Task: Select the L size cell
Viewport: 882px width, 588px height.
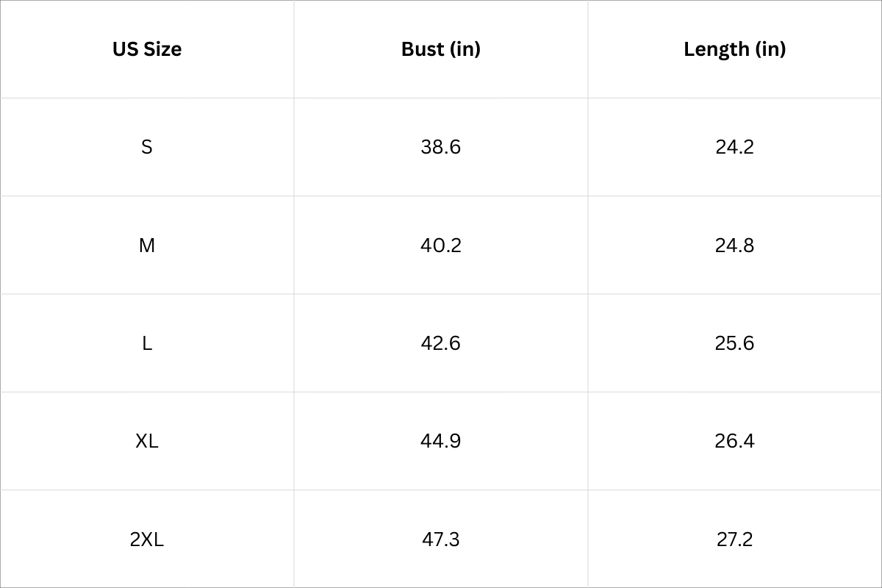Action: coord(147,343)
